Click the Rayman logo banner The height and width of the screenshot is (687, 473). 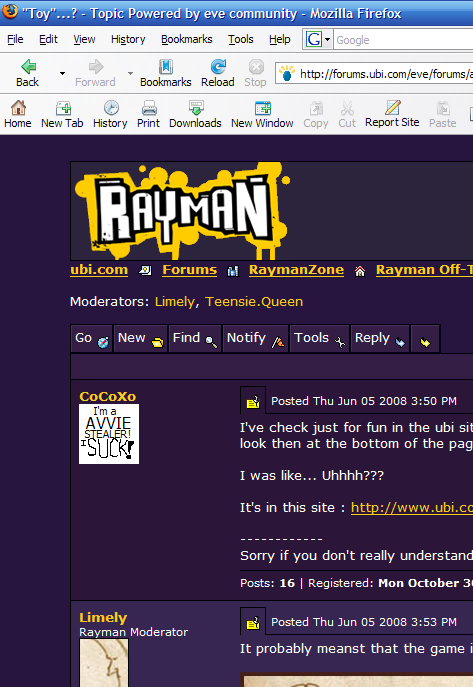point(182,211)
